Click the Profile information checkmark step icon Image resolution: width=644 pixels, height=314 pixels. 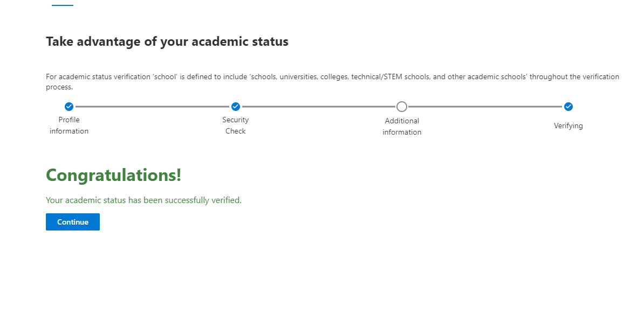pyautogui.click(x=69, y=107)
